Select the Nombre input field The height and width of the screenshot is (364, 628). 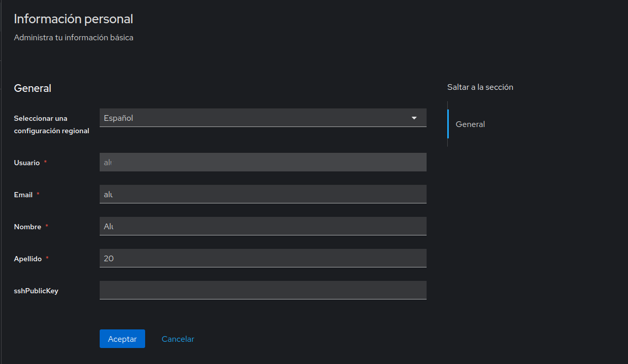263,226
